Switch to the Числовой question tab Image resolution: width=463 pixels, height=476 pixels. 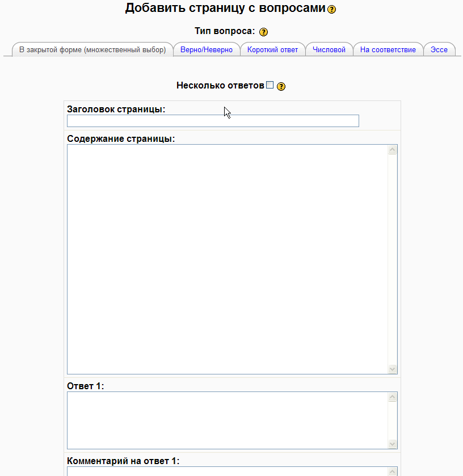(x=329, y=50)
